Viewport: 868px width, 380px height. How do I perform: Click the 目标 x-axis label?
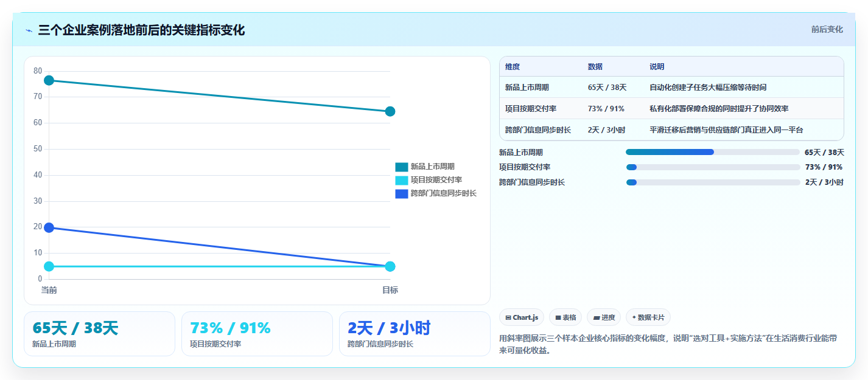click(x=390, y=290)
